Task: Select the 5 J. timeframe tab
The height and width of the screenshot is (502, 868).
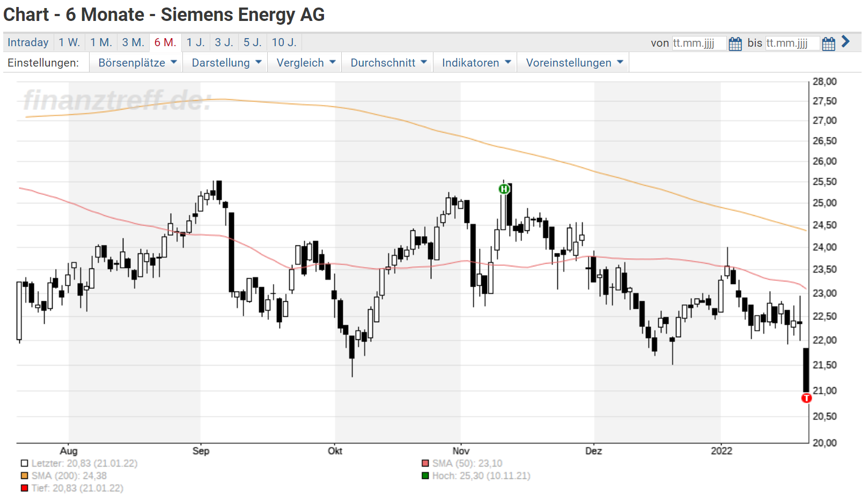Action: 252,42
